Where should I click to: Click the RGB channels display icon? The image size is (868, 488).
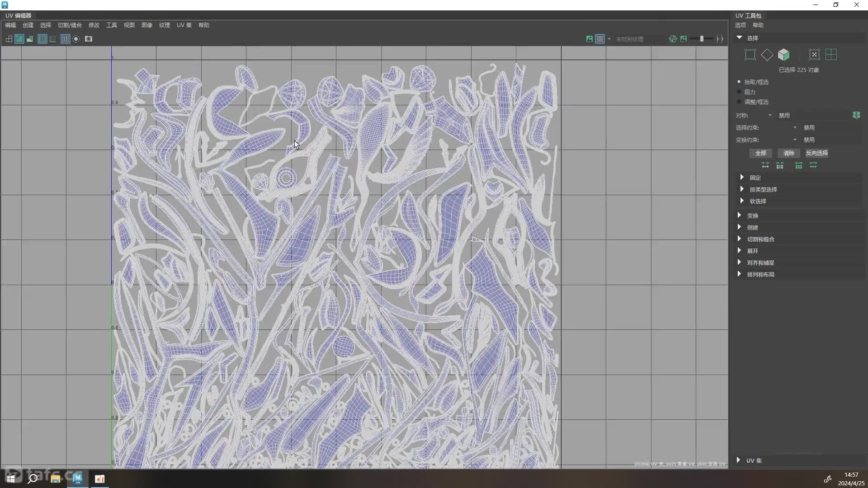tap(673, 39)
